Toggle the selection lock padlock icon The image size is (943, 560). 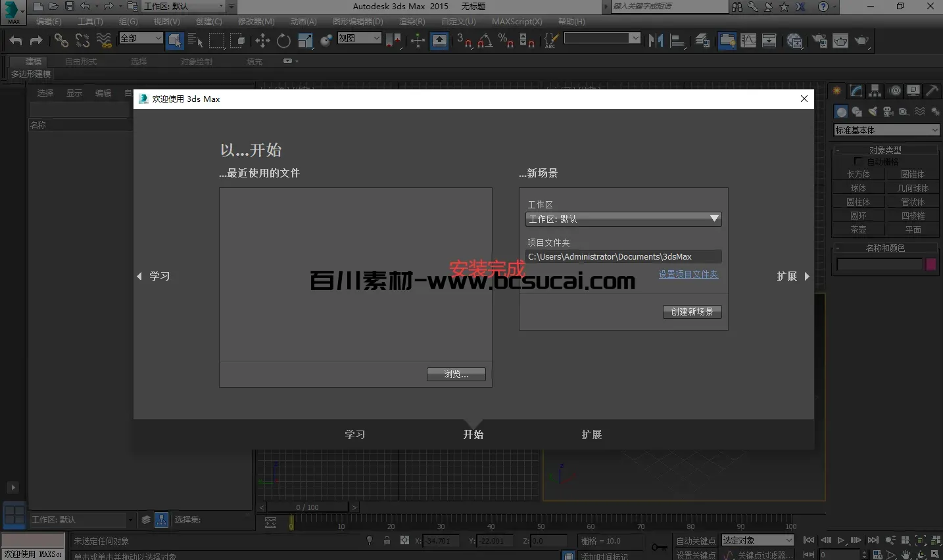[387, 540]
